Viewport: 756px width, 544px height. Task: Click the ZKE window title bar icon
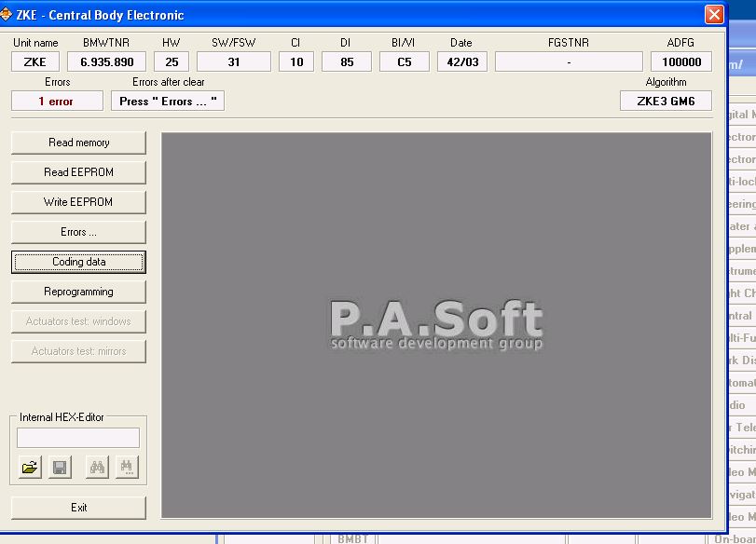point(7,15)
